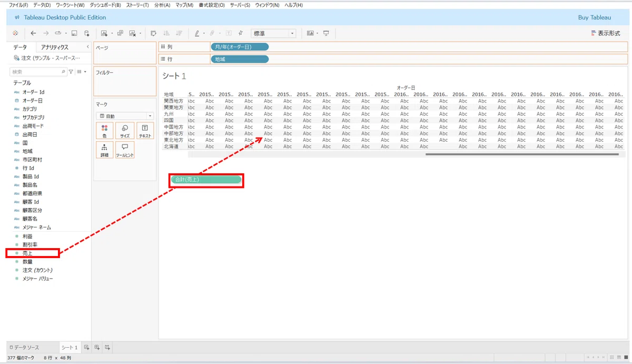Click the 注文 (サンプル - スーパース…) data source

(x=47, y=57)
